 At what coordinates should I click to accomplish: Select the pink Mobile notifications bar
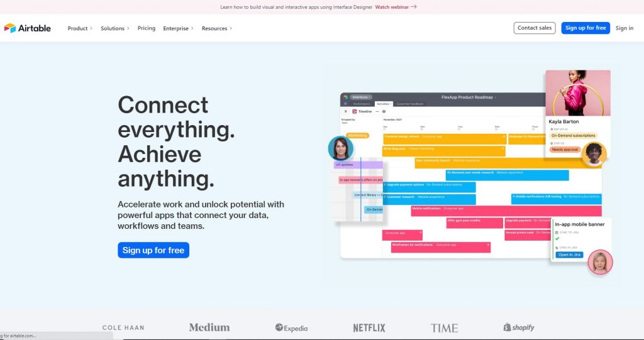[506, 211]
